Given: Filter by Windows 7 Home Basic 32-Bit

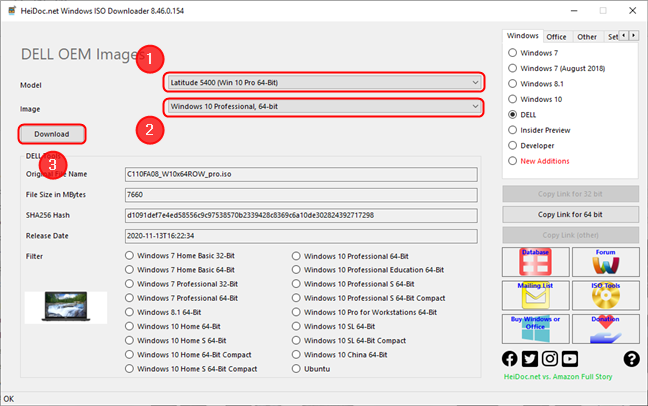Looking at the screenshot, I should point(129,256).
